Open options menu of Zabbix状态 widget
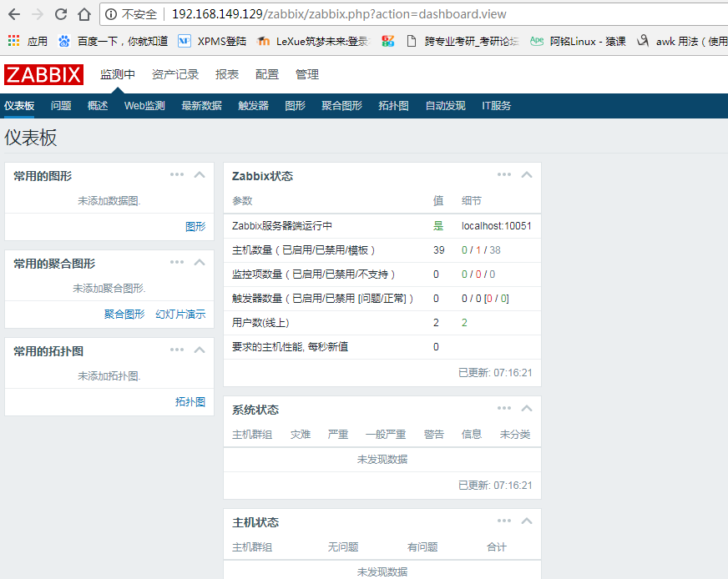This screenshot has width=728, height=579. tap(504, 174)
